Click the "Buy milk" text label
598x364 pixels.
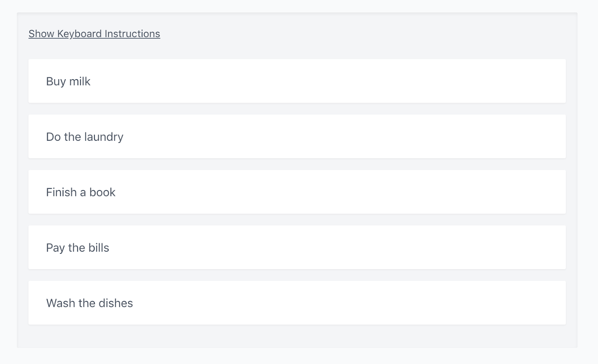68,81
